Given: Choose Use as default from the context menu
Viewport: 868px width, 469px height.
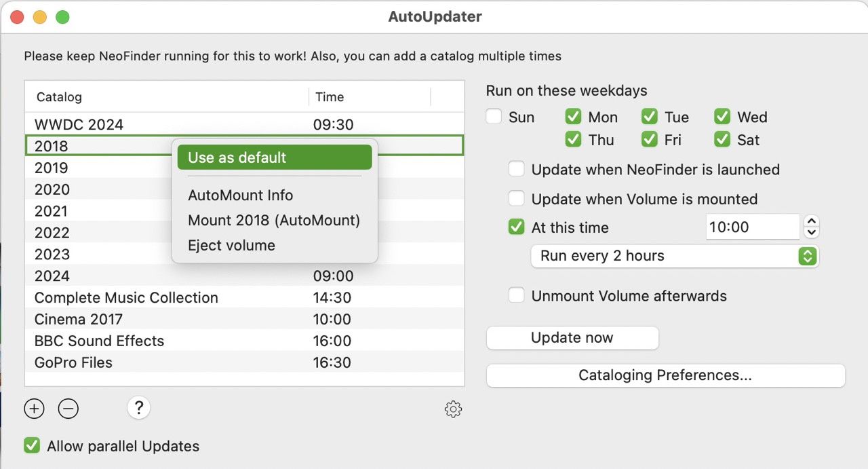Looking at the screenshot, I should (x=273, y=157).
